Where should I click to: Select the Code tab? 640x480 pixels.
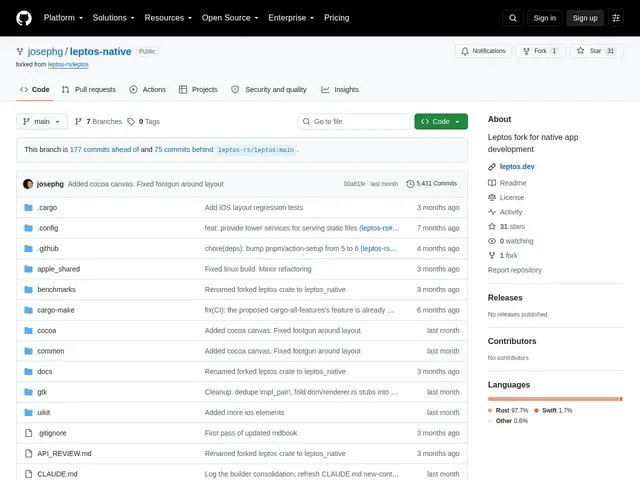[x=35, y=89]
